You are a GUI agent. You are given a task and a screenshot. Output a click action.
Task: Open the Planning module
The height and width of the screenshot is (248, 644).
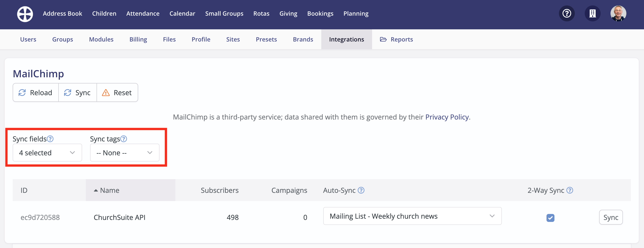(356, 13)
